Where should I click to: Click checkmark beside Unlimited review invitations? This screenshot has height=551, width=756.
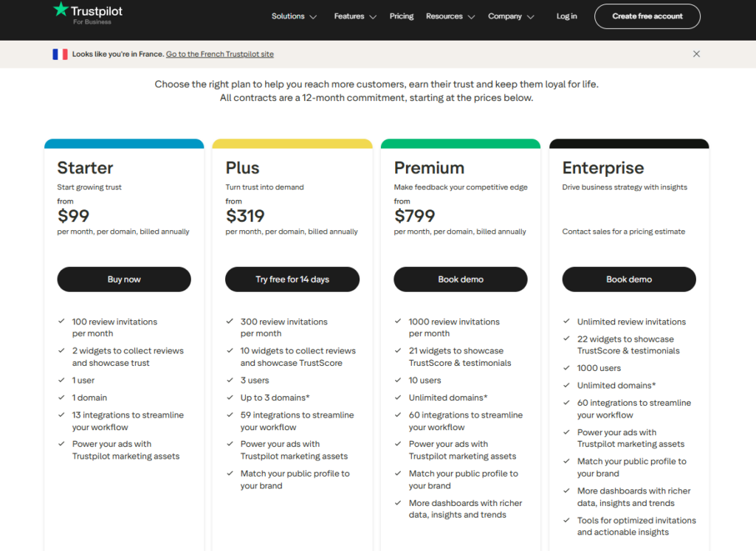coord(566,321)
